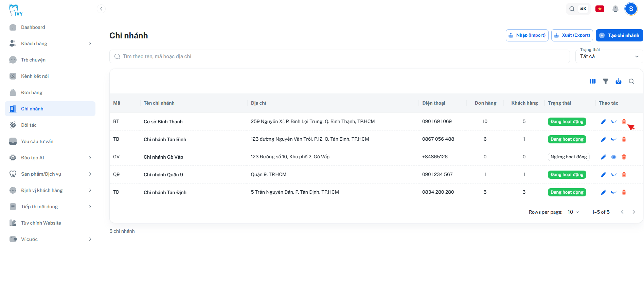644x281 pixels.
Task: Deactivate Cơ sở Bình Thạnh with eye icon
Action: pyautogui.click(x=614, y=122)
